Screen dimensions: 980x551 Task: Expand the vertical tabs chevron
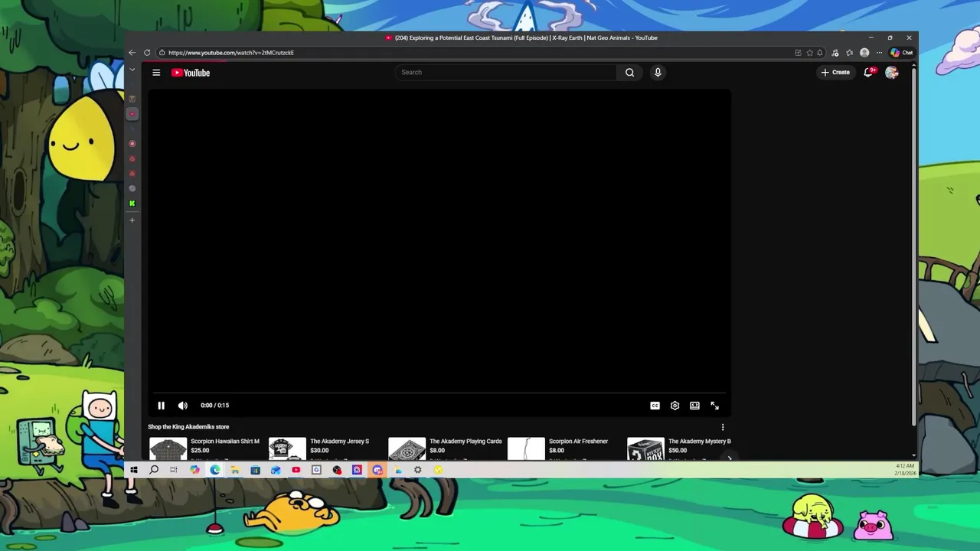pyautogui.click(x=132, y=70)
